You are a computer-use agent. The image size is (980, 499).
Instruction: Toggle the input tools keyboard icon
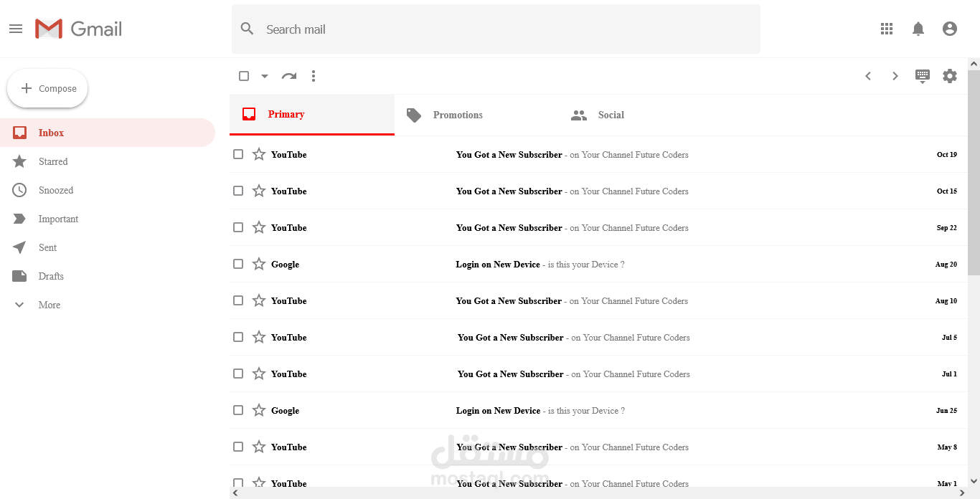922,75
